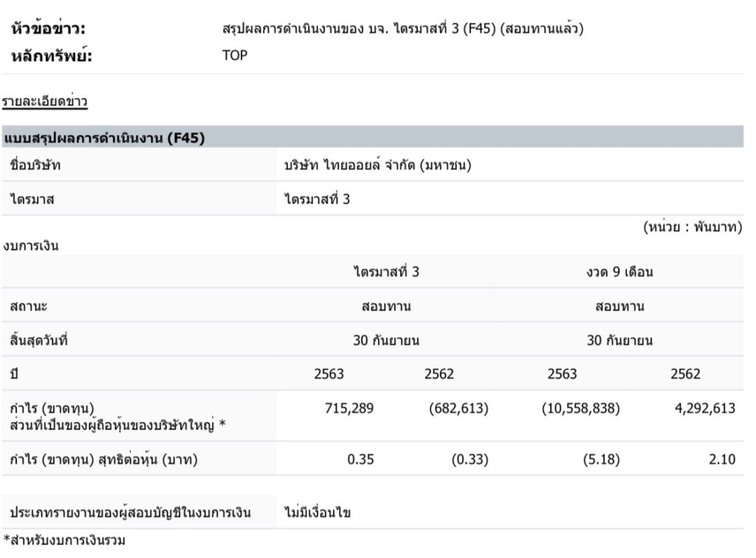Click the ไตรมาสที่ 3 value in the quarter row
The width and height of the screenshot is (756, 558).
pos(317,199)
